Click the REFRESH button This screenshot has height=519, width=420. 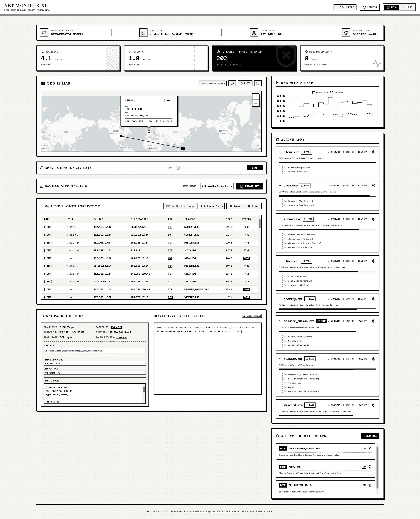pos(370,7)
